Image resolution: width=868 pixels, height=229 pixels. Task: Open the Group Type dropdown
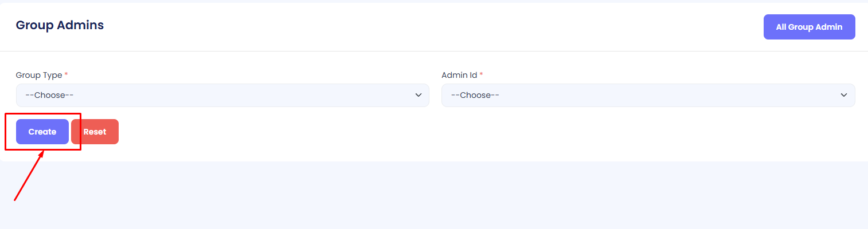[x=222, y=95]
